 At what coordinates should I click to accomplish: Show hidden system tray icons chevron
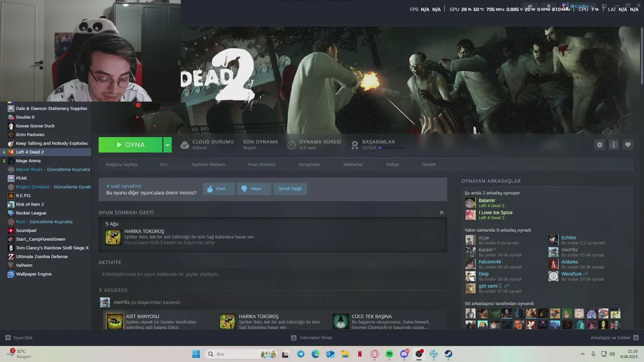pyautogui.click(x=583, y=354)
